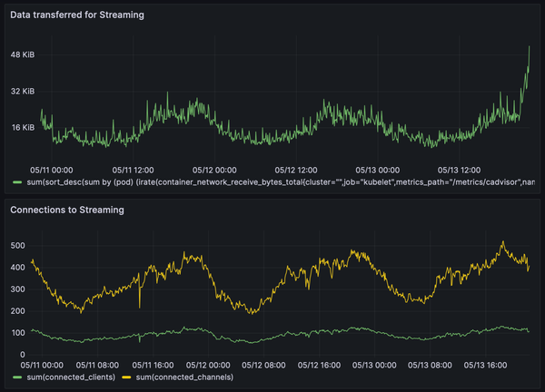Open the Data transferred for Streaming panel title
This screenshot has width=545, height=392.
coord(77,15)
